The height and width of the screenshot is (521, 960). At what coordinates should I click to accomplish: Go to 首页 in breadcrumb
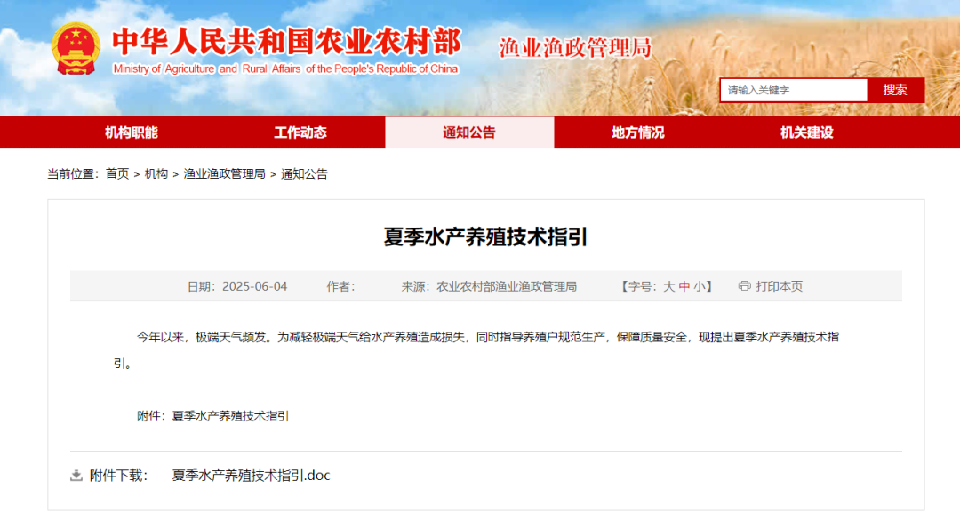pyautogui.click(x=118, y=174)
